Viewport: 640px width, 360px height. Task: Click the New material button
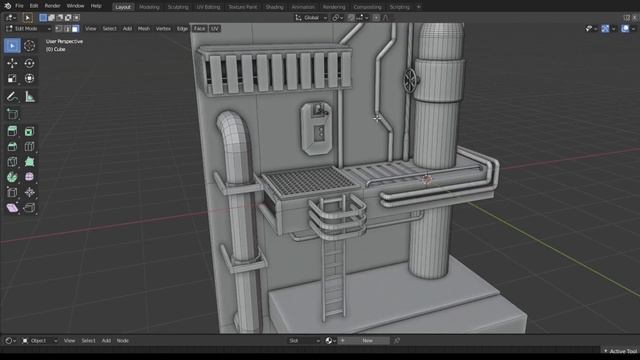(367, 340)
